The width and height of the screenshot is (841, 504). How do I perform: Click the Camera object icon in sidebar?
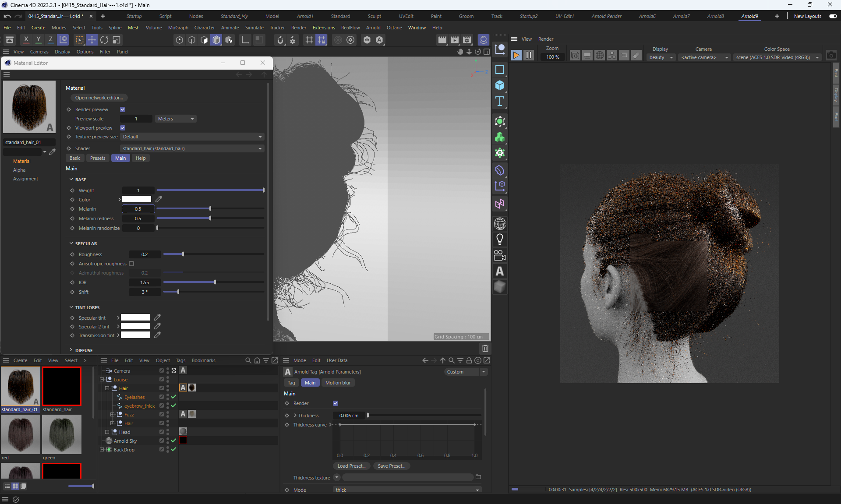point(499,255)
